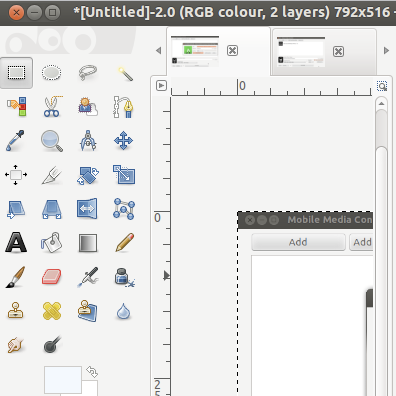Select the Paths pen tool

coord(123,107)
